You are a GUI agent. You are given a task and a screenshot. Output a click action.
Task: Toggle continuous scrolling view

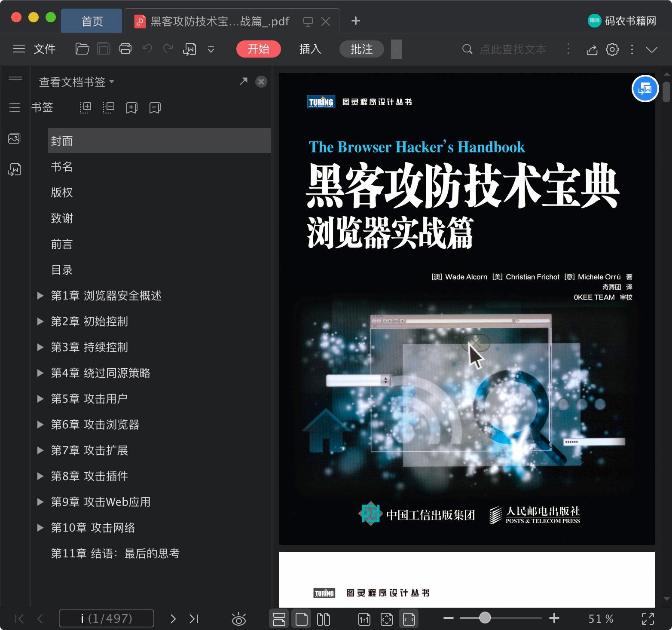pos(279,619)
